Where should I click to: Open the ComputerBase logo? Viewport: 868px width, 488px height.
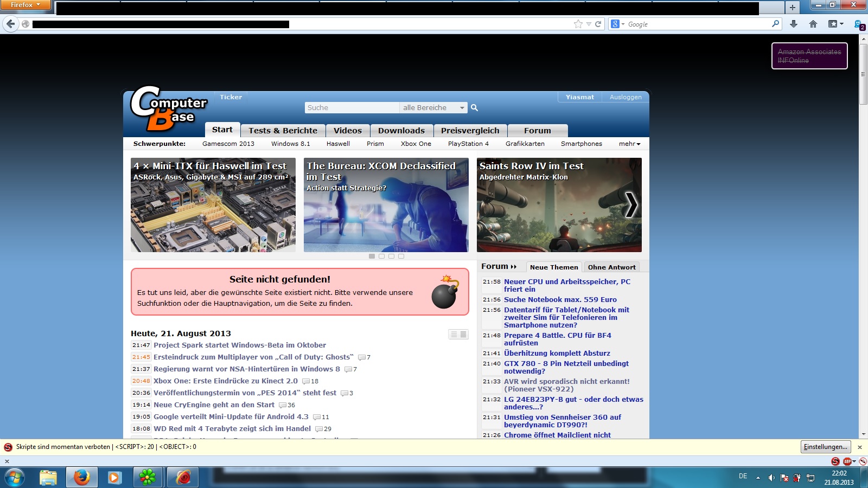(169, 108)
